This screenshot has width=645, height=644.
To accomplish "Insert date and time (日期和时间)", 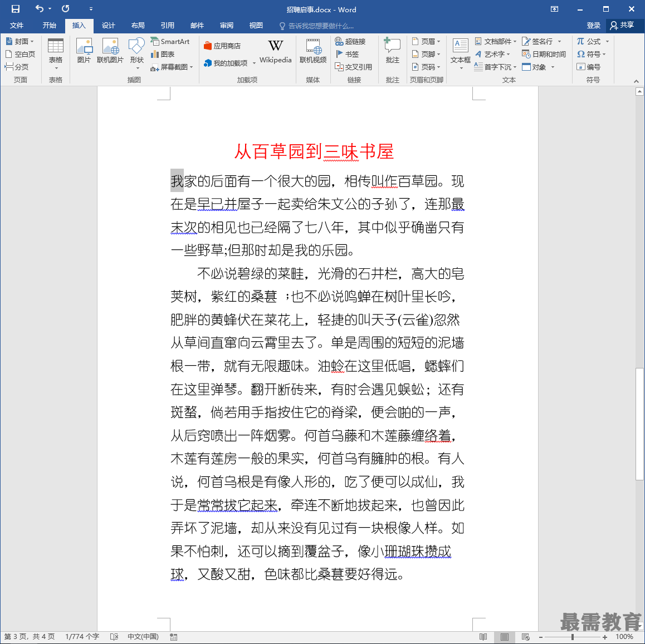I will tap(544, 54).
